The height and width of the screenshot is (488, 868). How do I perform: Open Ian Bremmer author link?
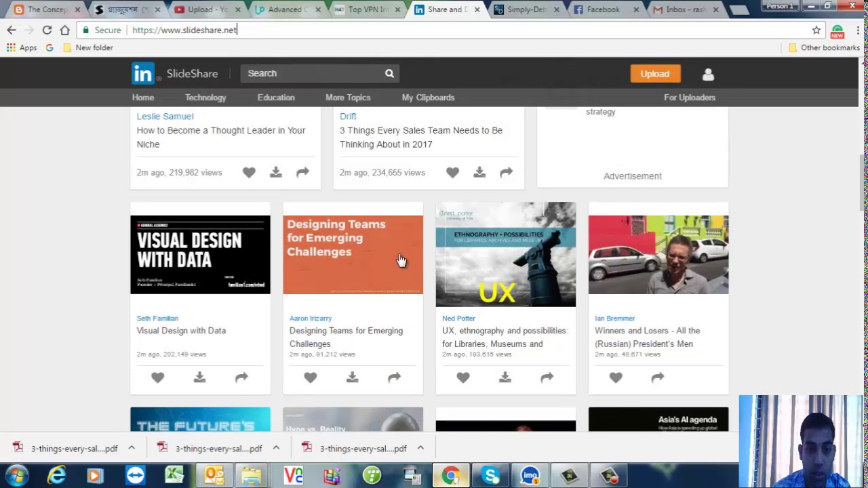pyautogui.click(x=614, y=319)
